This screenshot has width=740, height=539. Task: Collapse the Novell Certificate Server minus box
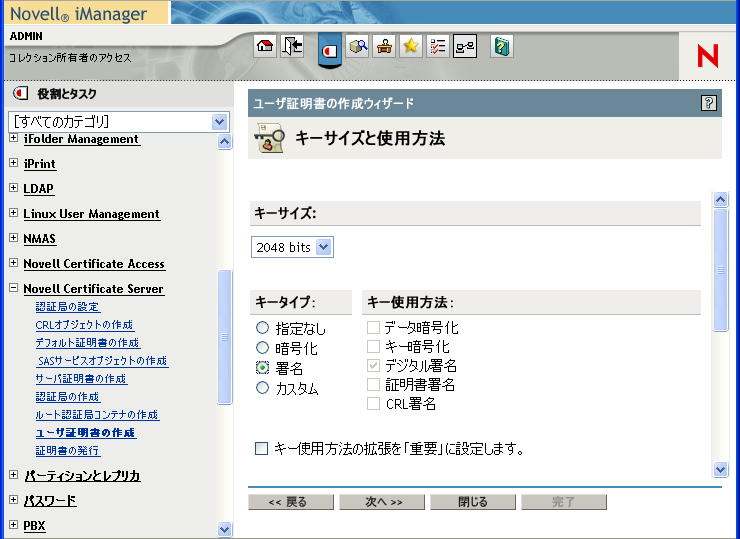(x=14, y=287)
